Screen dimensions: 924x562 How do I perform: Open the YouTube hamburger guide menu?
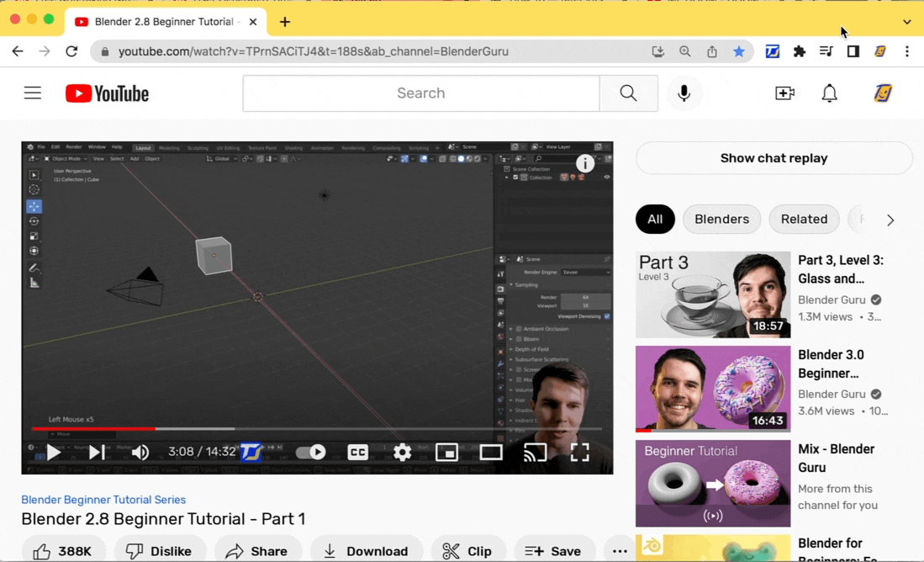click(x=33, y=93)
